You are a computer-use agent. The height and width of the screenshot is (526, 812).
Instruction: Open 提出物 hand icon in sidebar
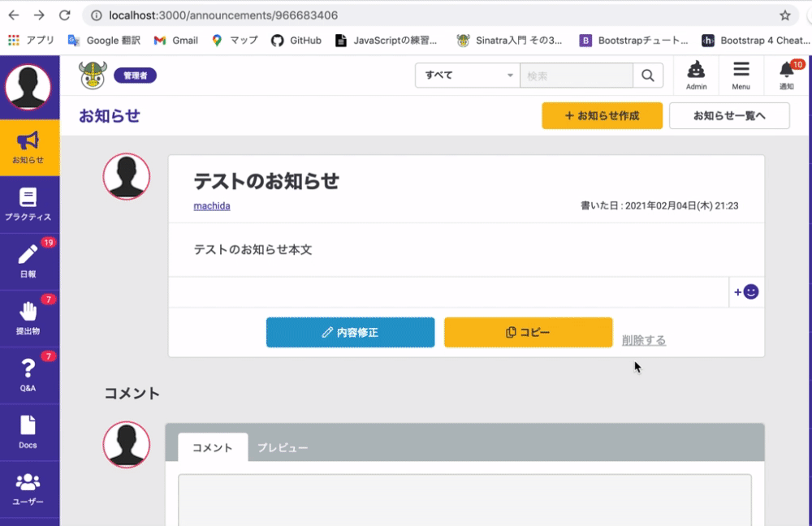click(x=30, y=315)
